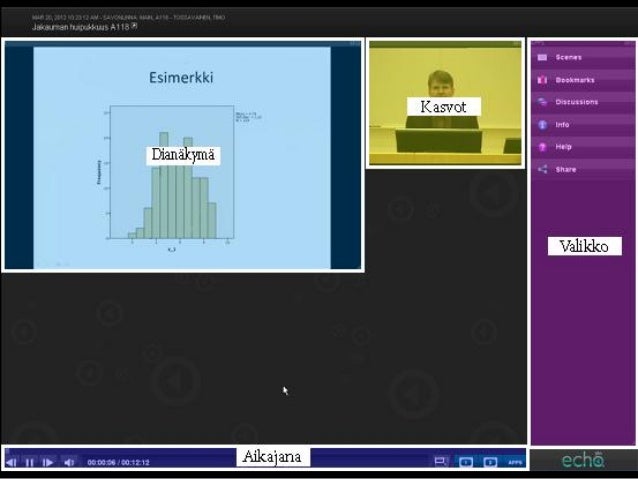Open the APPS button in the control bar
Viewport: 638px width, 479px height.
click(515, 462)
